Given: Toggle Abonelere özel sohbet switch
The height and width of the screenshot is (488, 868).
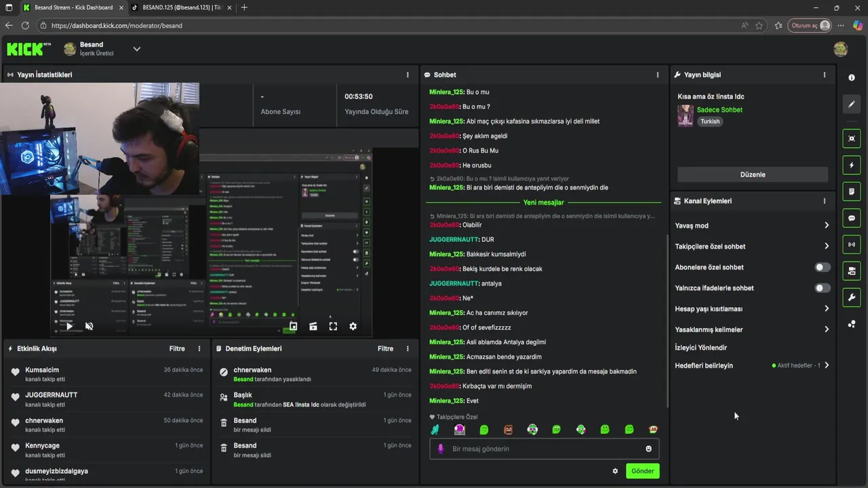Looking at the screenshot, I should (x=822, y=267).
